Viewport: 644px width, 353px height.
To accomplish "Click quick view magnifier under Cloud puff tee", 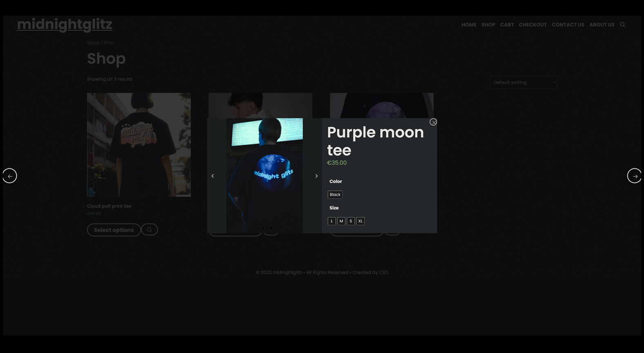I will 150,230.
